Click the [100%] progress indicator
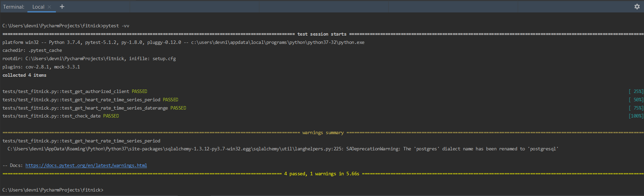644x196 pixels. [636, 116]
